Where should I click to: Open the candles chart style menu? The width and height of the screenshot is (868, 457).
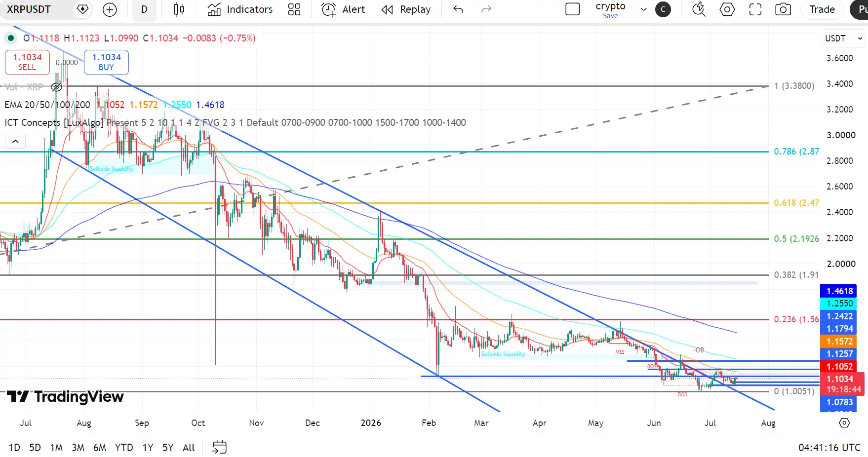(x=179, y=9)
